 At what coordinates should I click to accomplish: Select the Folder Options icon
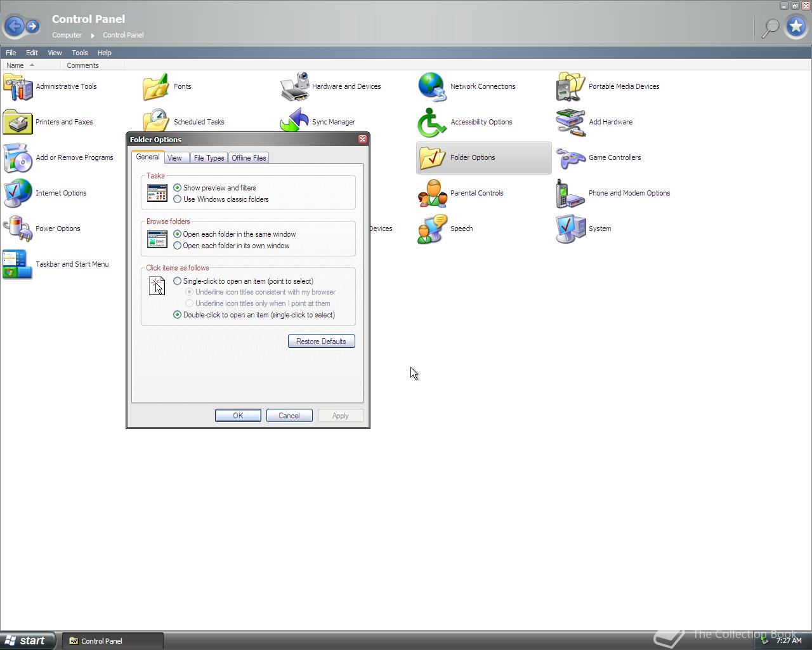432,157
